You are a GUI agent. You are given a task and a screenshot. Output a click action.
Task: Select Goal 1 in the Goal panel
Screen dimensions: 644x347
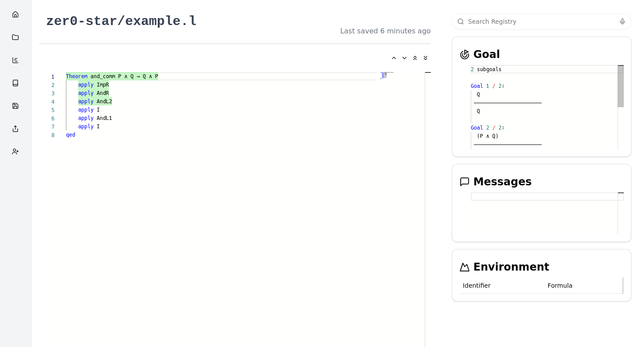[x=487, y=86]
